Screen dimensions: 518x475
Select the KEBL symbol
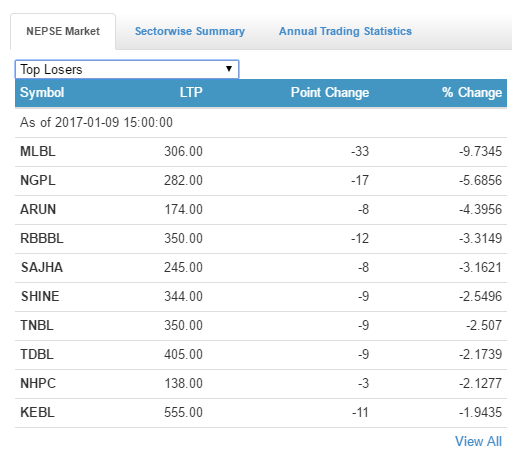point(37,412)
